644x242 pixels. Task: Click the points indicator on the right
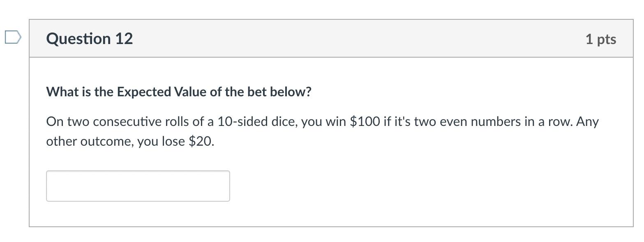click(x=601, y=38)
